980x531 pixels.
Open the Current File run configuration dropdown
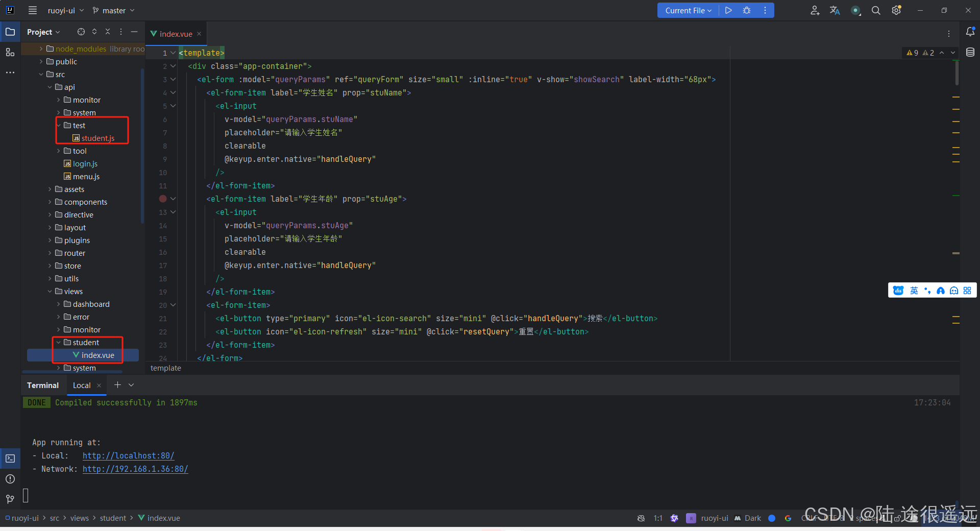(x=688, y=10)
